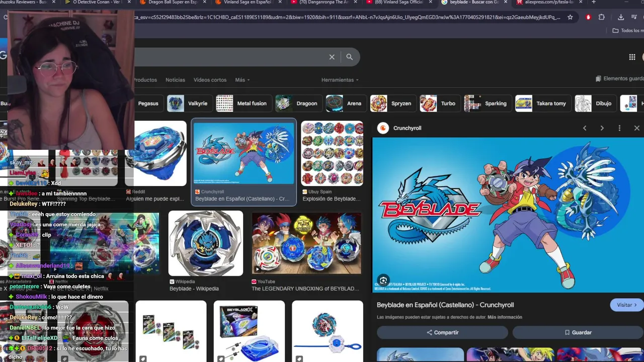The image size is (644, 362).
Task: Select the Takara tomy suggestion chip
Action: click(x=542, y=104)
